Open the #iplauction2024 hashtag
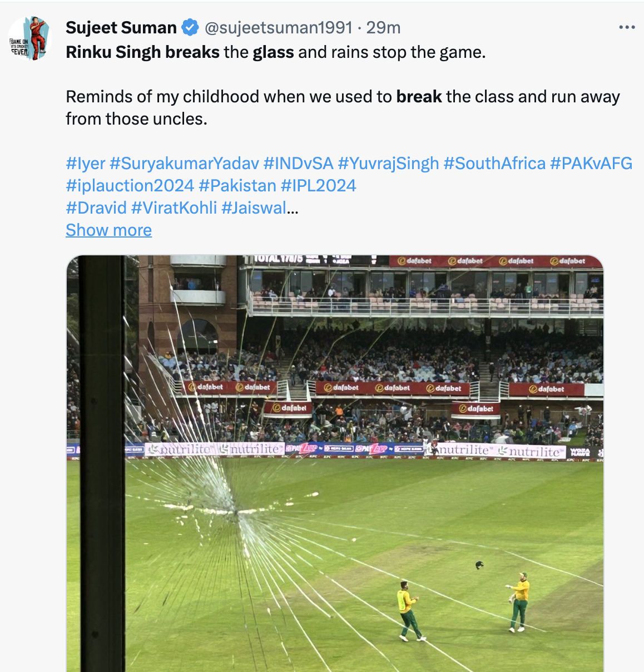The height and width of the screenshot is (672, 644). point(130,185)
